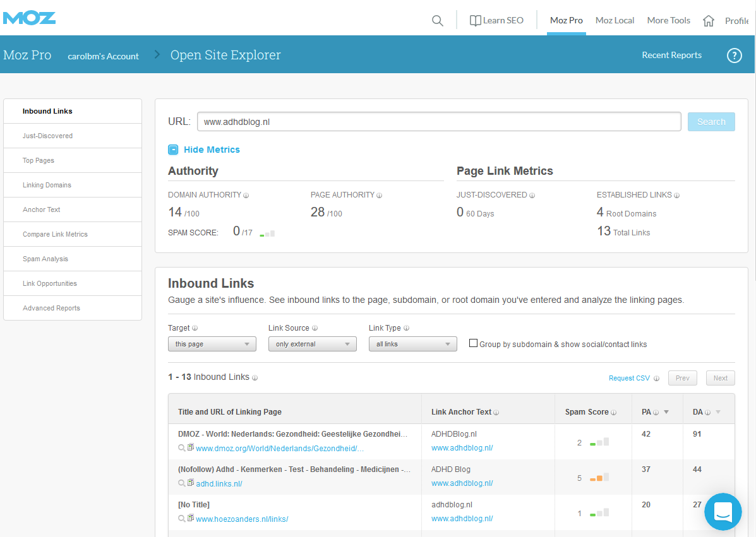Viewport: 756px width, 537px height.
Task: Click the Request CSV link
Action: coord(629,378)
